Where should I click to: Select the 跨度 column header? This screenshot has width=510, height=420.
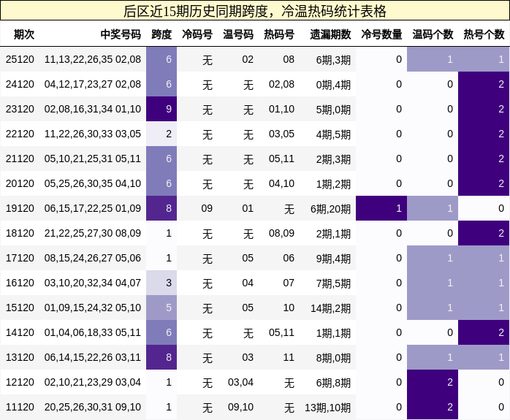tap(161, 34)
